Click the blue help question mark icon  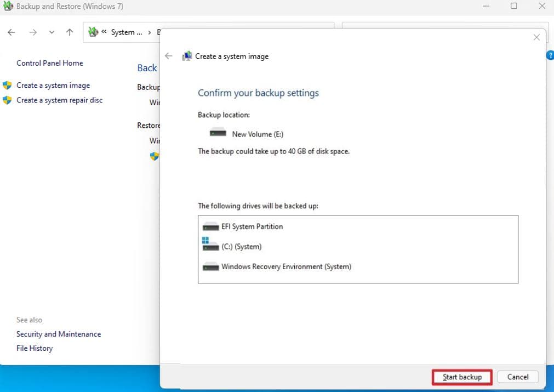[550, 55]
